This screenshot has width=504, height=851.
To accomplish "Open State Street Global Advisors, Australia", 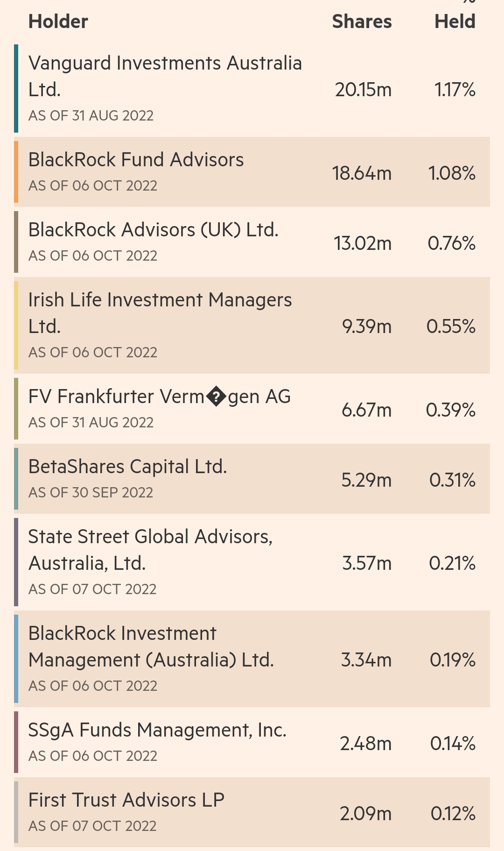I will [150, 550].
